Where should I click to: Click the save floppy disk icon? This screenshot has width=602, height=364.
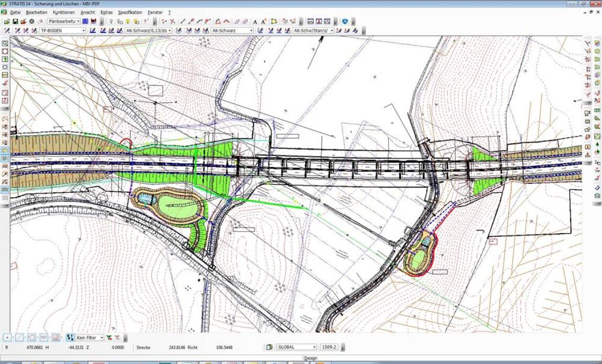(15, 21)
